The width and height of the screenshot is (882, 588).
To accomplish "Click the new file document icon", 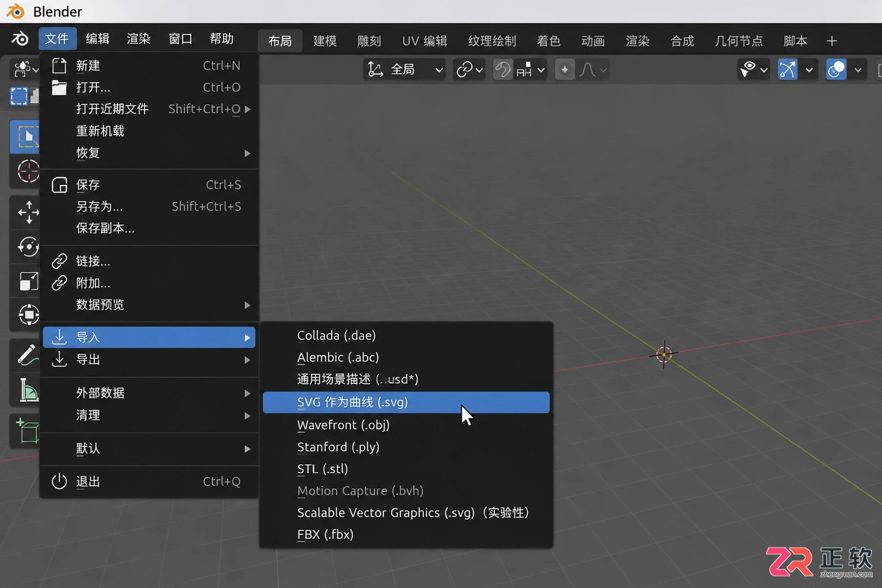I will click(x=59, y=66).
